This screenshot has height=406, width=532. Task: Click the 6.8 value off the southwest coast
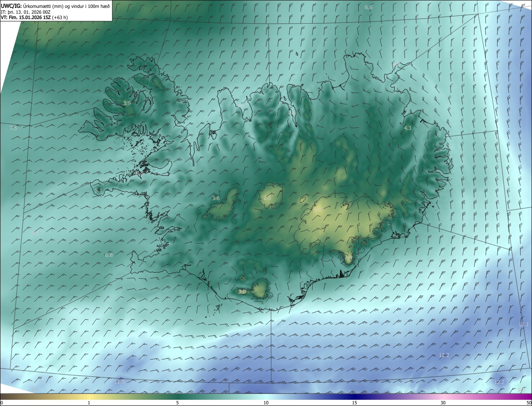click(x=109, y=255)
